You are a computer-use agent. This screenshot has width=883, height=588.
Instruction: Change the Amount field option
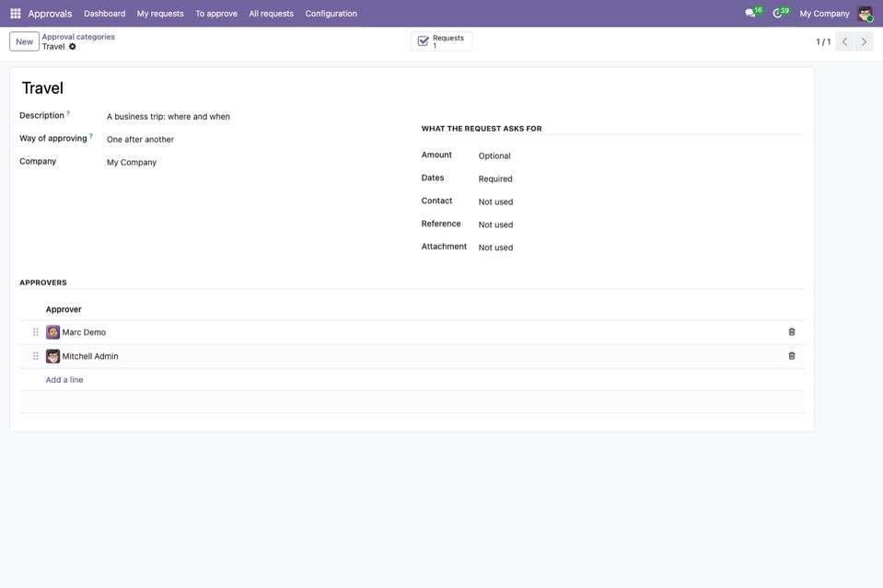click(x=642, y=156)
